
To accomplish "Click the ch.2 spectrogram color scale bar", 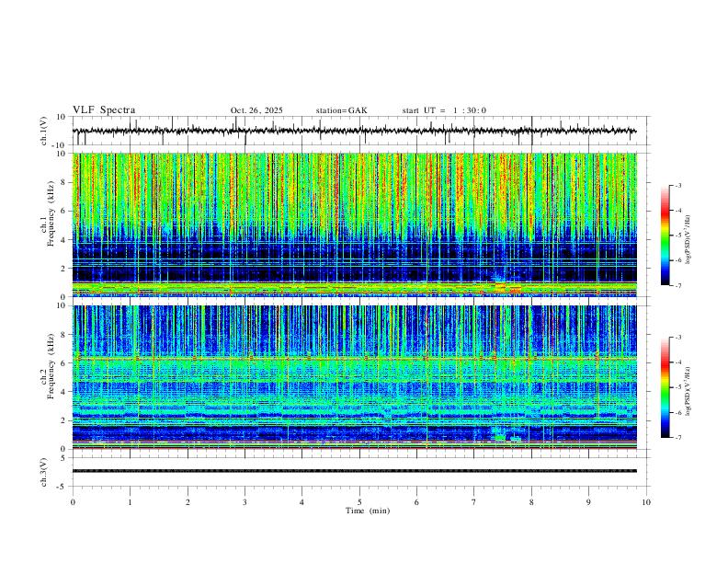I will click(665, 387).
